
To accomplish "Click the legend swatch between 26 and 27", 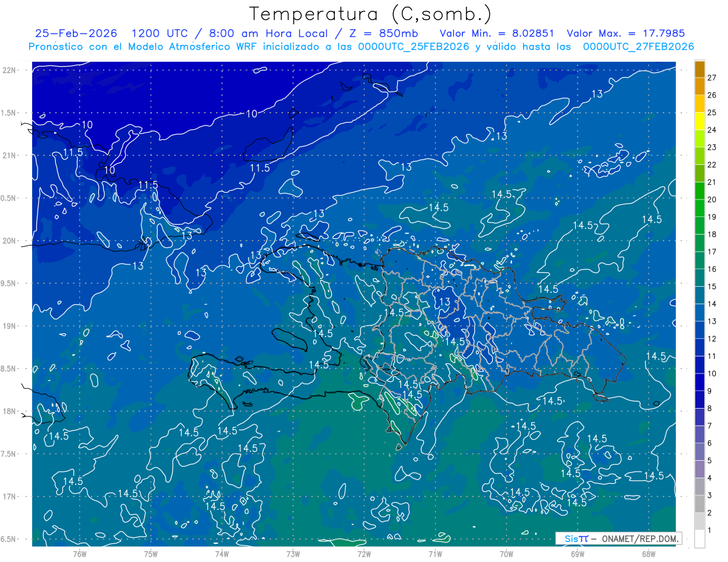I will click(699, 87).
